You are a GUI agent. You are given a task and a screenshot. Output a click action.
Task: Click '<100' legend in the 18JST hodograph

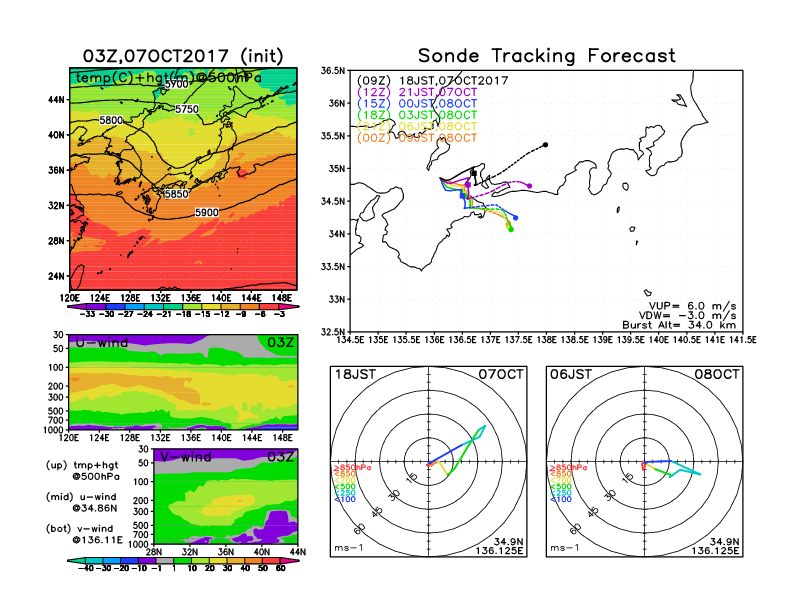point(345,499)
